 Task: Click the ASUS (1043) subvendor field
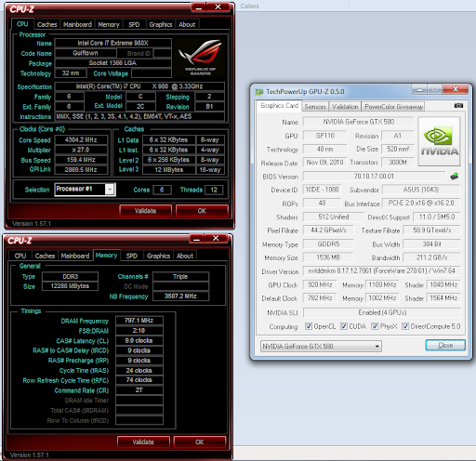[x=421, y=190]
